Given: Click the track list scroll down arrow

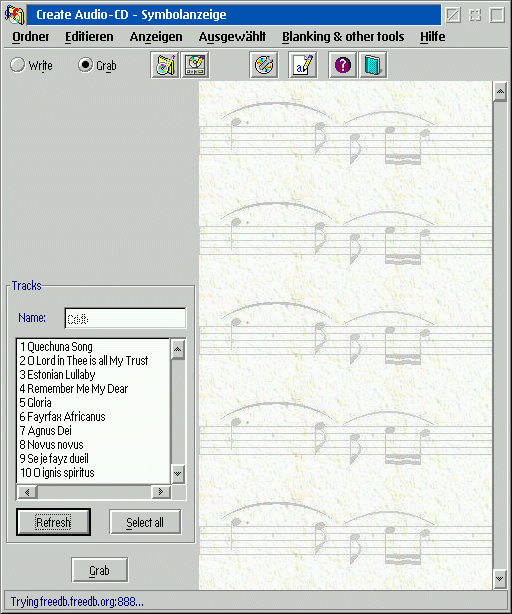Looking at the screenshot, I should 178,474.
